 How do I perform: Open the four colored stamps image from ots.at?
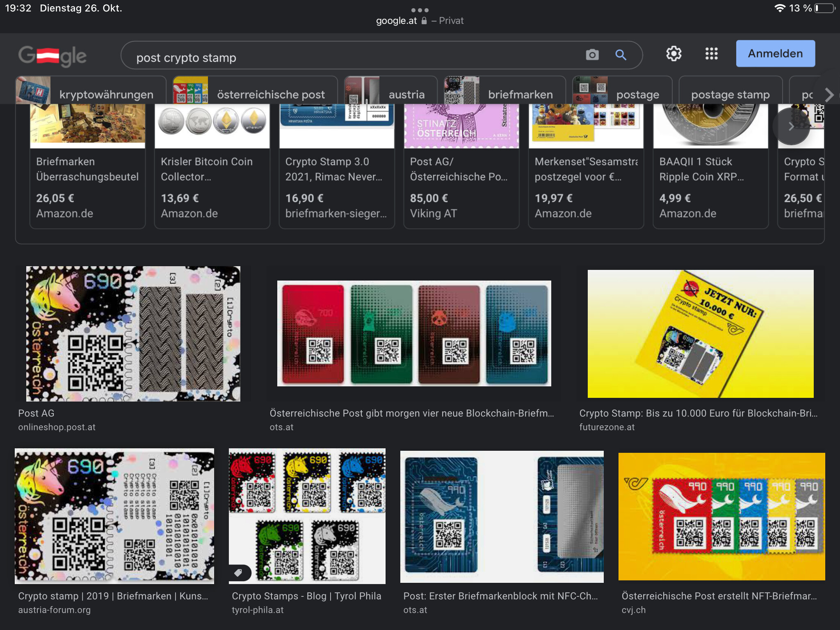point(414,333)
